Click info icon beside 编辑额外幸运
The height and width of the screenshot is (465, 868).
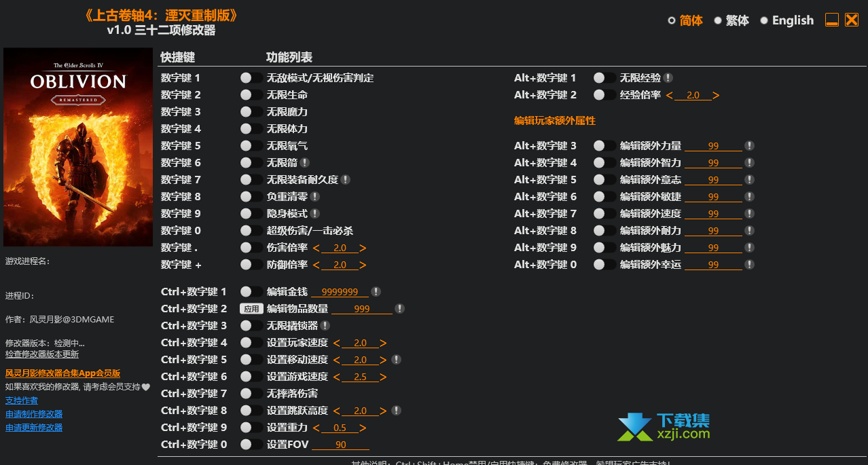[750, 265]
